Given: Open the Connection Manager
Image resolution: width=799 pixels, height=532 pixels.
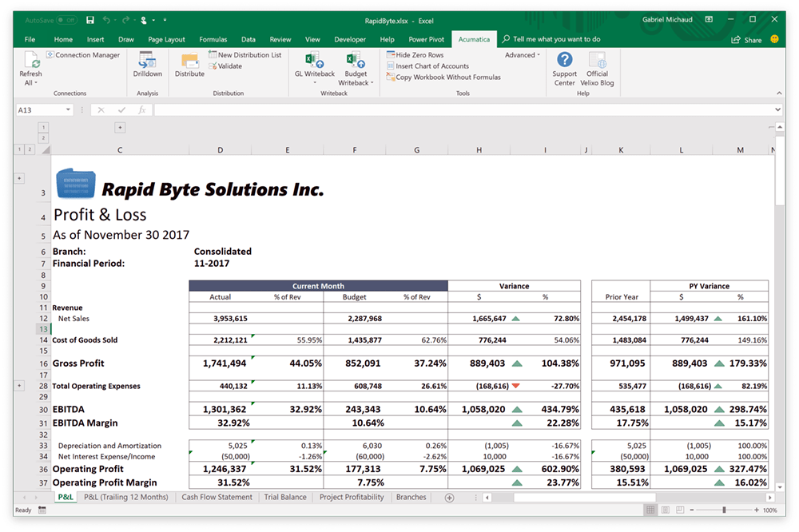Looking at the screenshot, I should (81, 54).
